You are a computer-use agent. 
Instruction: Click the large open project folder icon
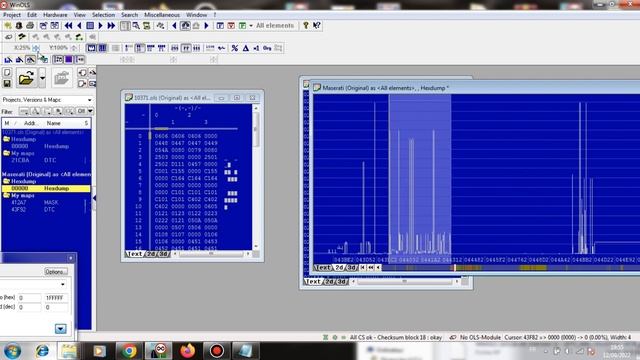click(x=26, y=78)
